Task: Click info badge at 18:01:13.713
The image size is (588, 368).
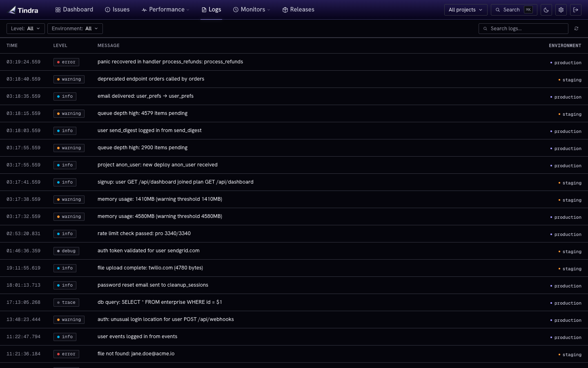Action: tap(65, 285)
